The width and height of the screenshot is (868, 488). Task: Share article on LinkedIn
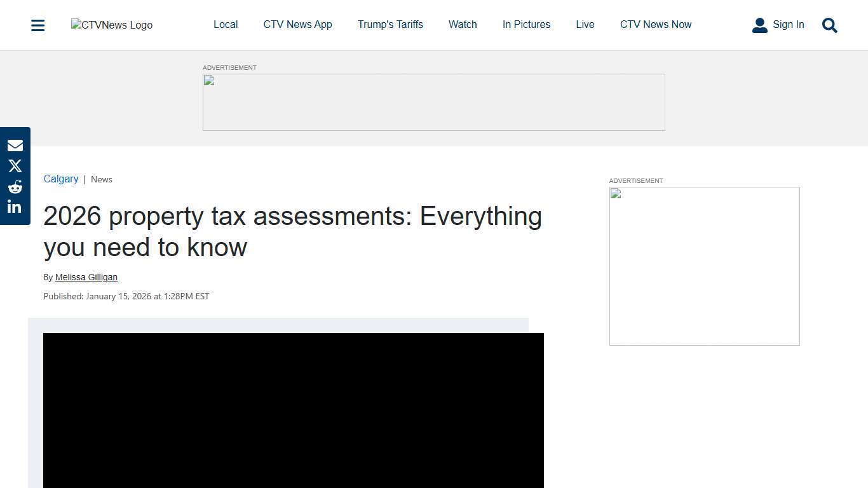point(15,207)
